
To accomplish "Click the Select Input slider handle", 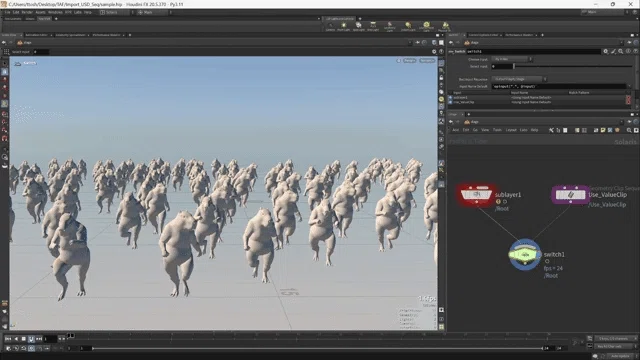I will pyautogui.click(x=514, y=66).
